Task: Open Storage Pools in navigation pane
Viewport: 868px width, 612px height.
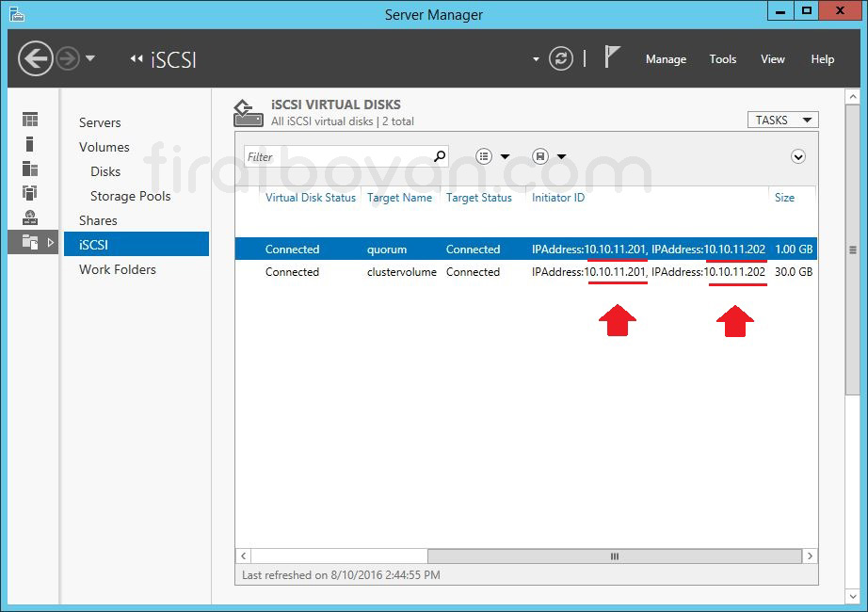Action: 131,196
